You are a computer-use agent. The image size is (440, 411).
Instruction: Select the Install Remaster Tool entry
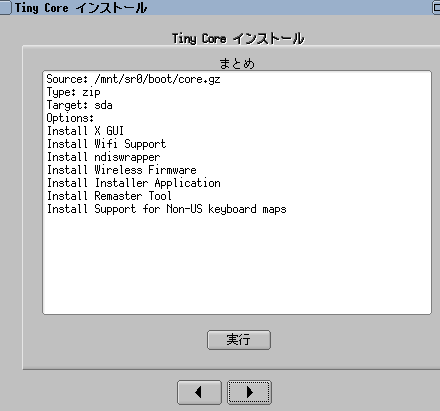click(109, 196)
